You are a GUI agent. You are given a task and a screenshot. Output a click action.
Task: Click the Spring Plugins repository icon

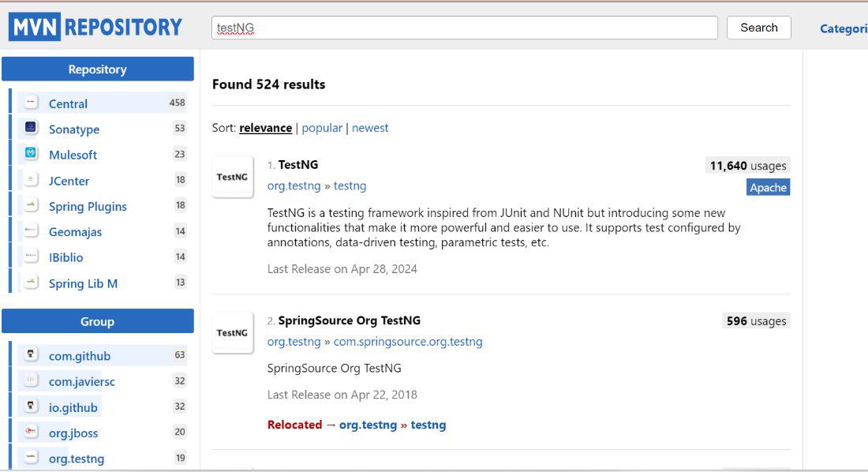pyautogui.click(x=31, y=205)
